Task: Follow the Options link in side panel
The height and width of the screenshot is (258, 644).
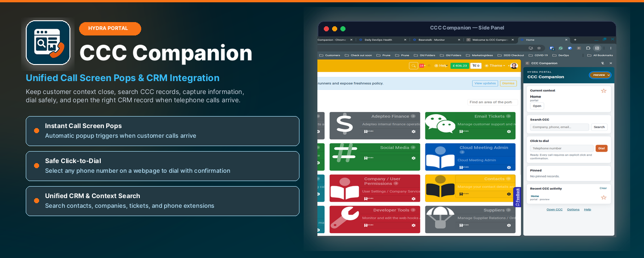Action: (573, 210)
